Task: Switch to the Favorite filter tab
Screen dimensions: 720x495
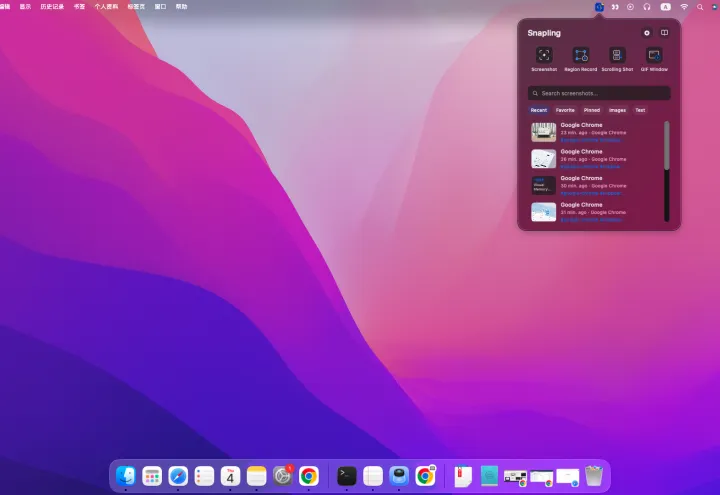Action: 565,110
